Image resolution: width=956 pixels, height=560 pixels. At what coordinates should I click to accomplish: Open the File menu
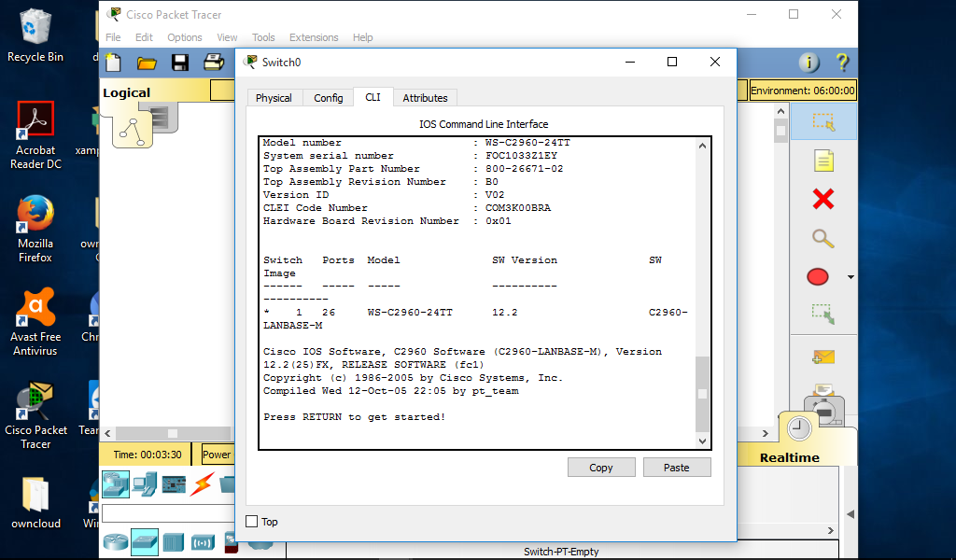pyautogui.click(x=113, y=37)
